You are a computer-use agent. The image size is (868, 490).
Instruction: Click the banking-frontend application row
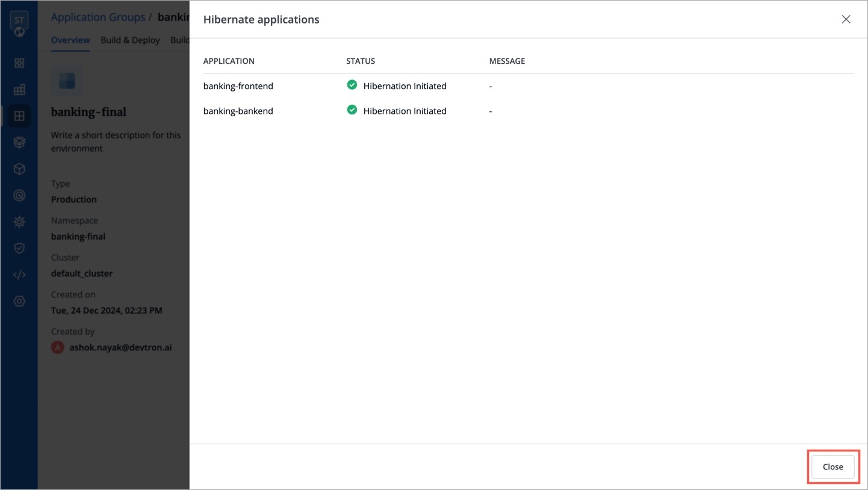click(238, 86)
